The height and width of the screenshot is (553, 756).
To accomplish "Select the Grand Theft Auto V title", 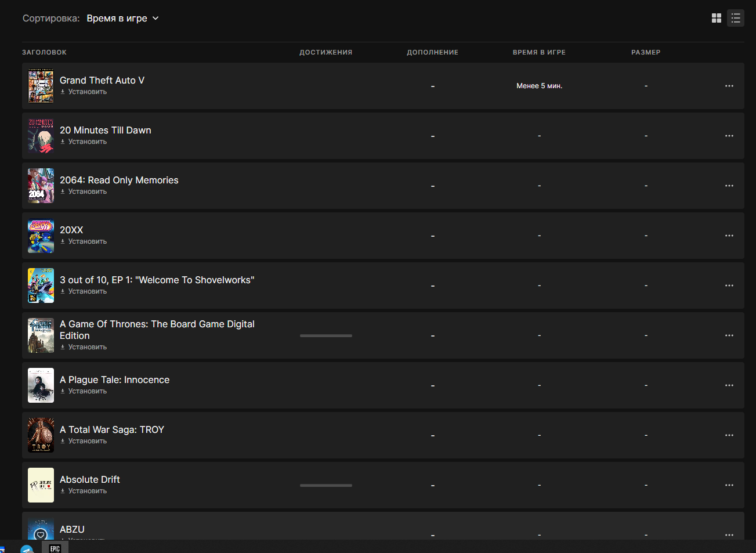I will 102,80.
